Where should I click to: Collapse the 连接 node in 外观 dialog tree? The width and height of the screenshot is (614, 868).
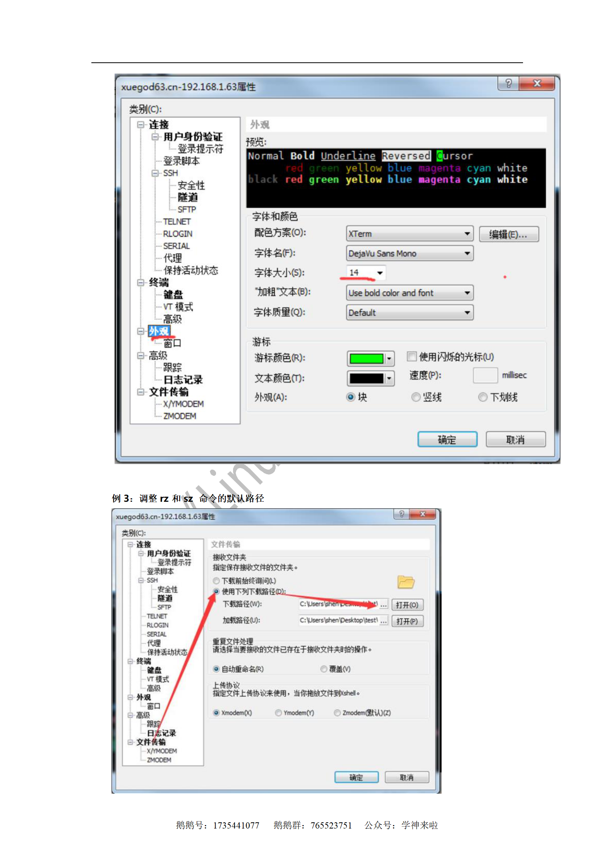pyautogui.click(x=141, y=125)
